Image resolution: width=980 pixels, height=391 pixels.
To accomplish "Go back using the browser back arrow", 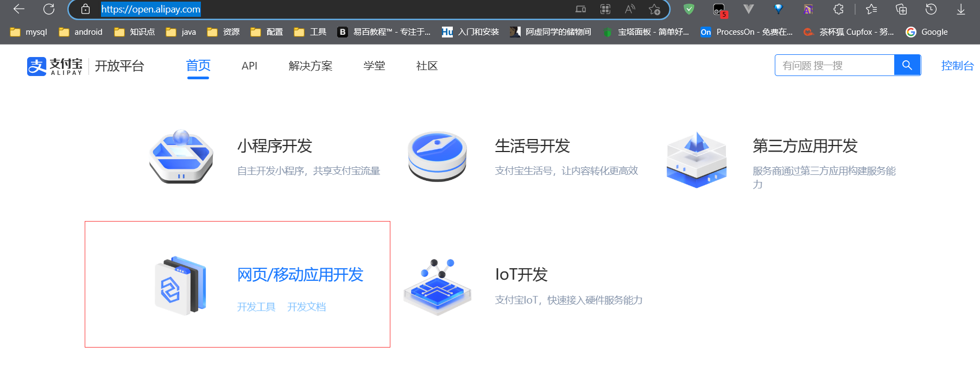I will coord(19,9).
